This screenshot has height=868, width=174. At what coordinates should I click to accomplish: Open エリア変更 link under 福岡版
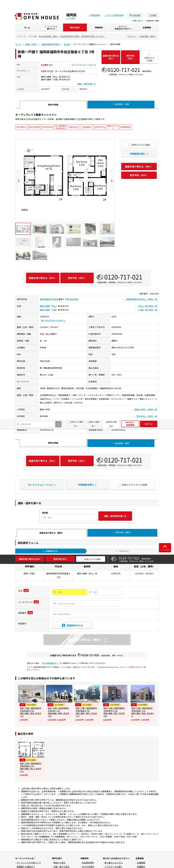click(70, 19)
